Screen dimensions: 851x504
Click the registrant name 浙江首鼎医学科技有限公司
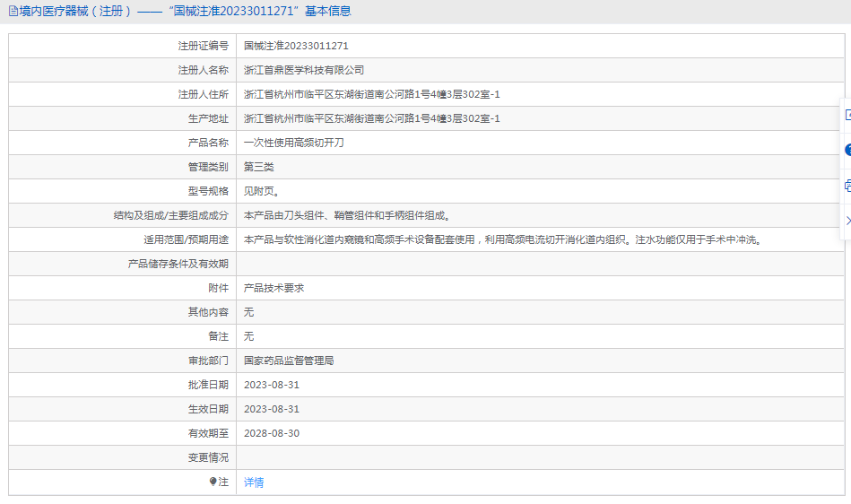304,70
